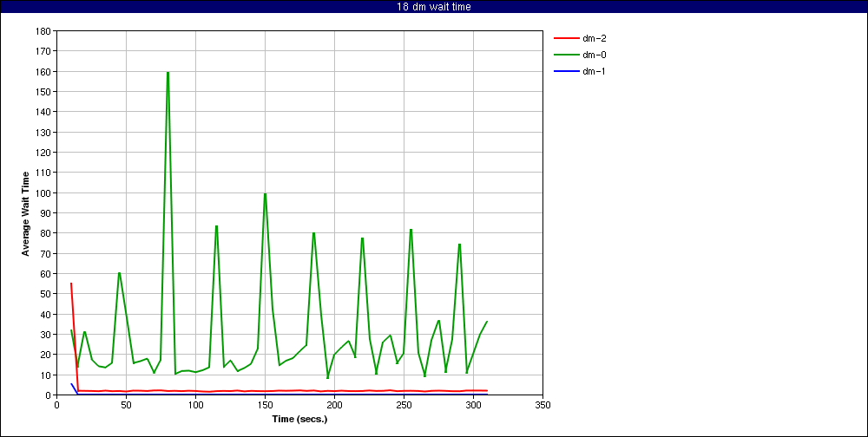Select the dm-0 legend label text
Image resolution: width=868 pixels, height=437 pixels.
[x=594, y=55]
